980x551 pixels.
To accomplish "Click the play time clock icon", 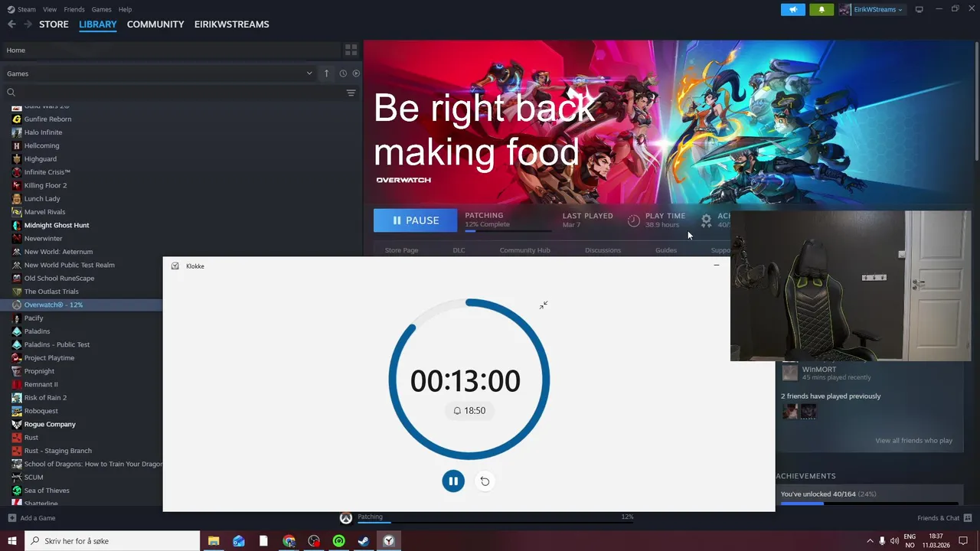I will 633,220.
